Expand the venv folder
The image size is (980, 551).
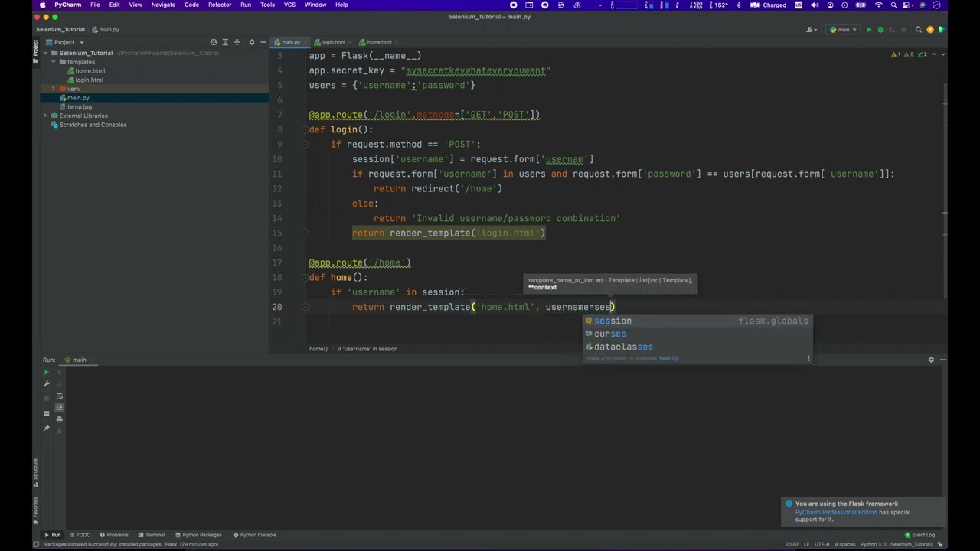54,89
